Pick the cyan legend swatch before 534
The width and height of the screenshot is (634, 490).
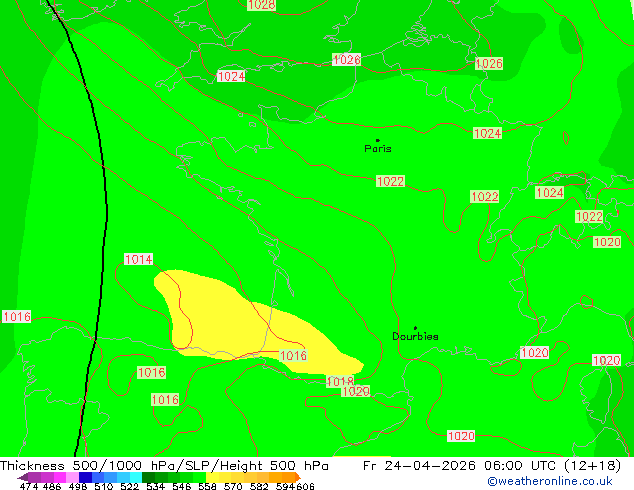click(136, 477)
